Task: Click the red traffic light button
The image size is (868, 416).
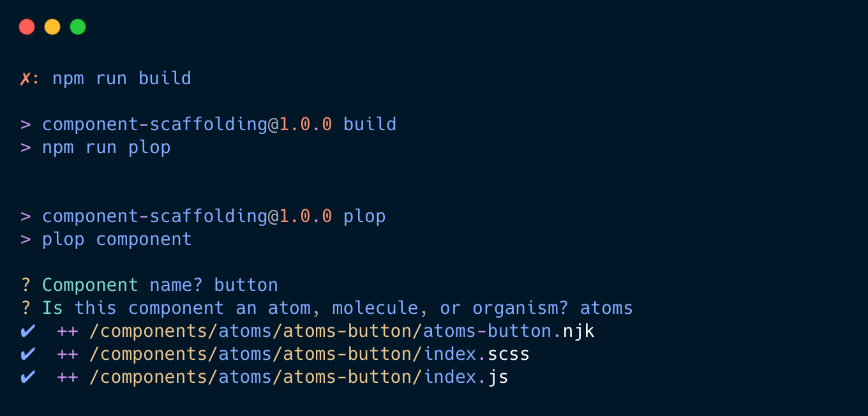Action: [x=27, y=27]
